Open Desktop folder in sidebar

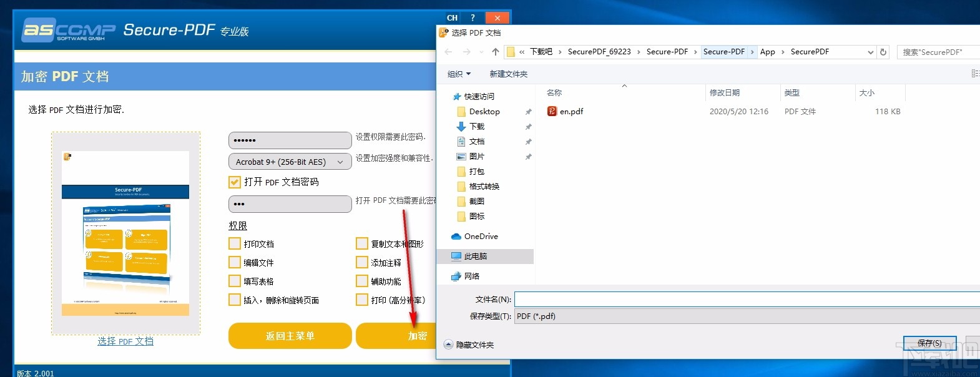tap(484, 112)
